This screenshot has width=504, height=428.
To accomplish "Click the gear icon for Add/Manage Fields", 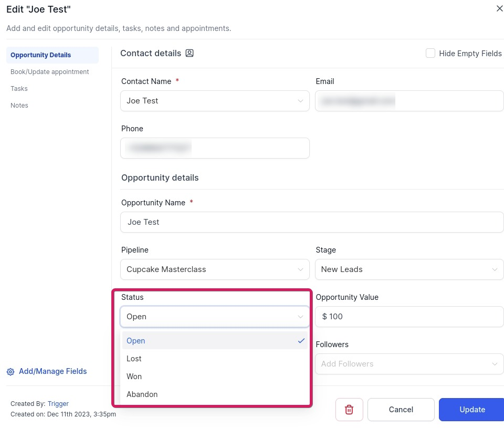I will [10, 372].
